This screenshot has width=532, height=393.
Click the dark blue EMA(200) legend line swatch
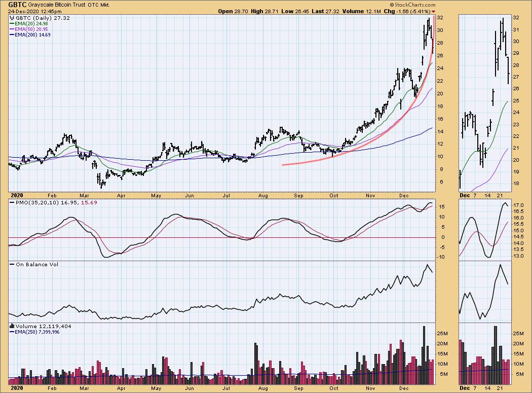pyautogui.click(x=12, y=34)
